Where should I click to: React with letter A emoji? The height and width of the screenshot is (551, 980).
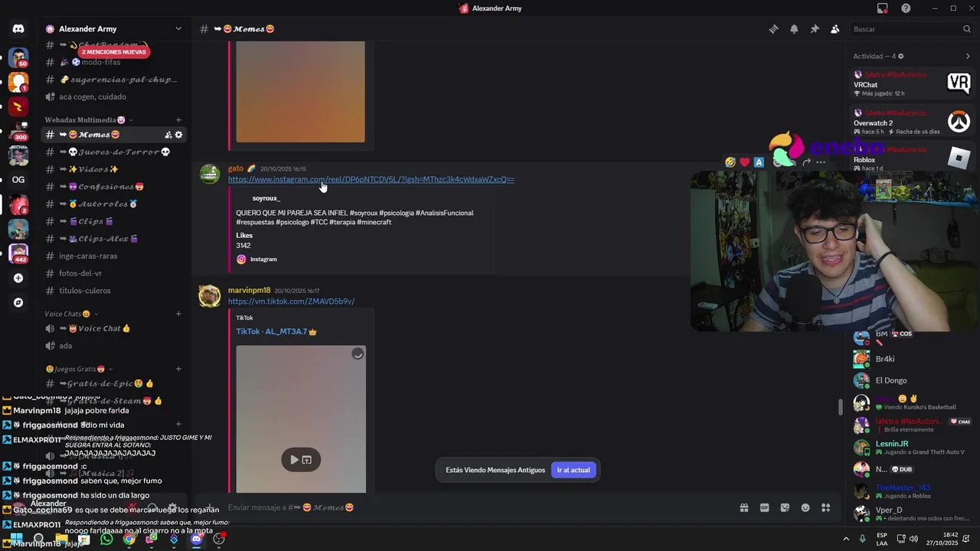pyautogui.click(x=759, y=162)
